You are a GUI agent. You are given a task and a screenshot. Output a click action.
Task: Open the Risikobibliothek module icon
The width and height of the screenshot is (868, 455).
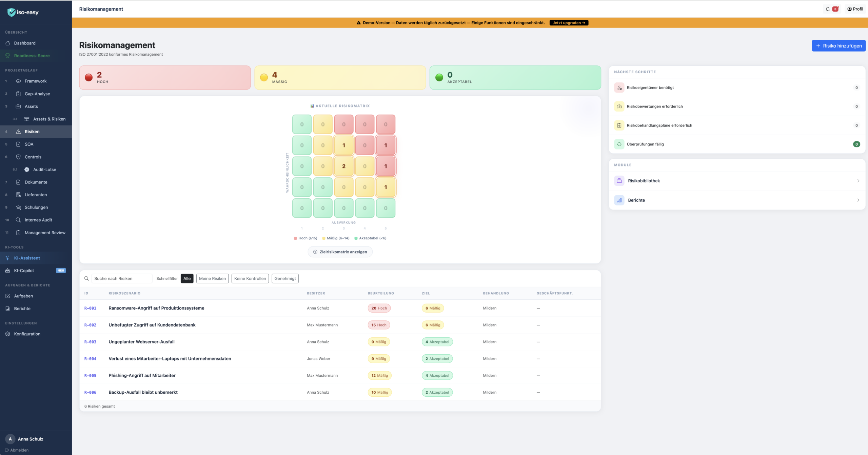(619, 181)
